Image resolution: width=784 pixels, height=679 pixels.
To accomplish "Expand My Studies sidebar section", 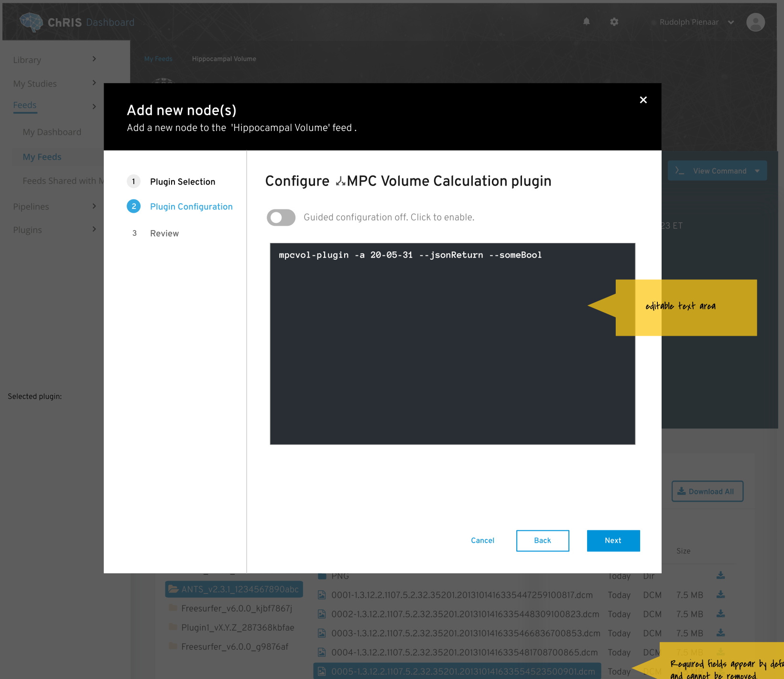I will [94, 83].
